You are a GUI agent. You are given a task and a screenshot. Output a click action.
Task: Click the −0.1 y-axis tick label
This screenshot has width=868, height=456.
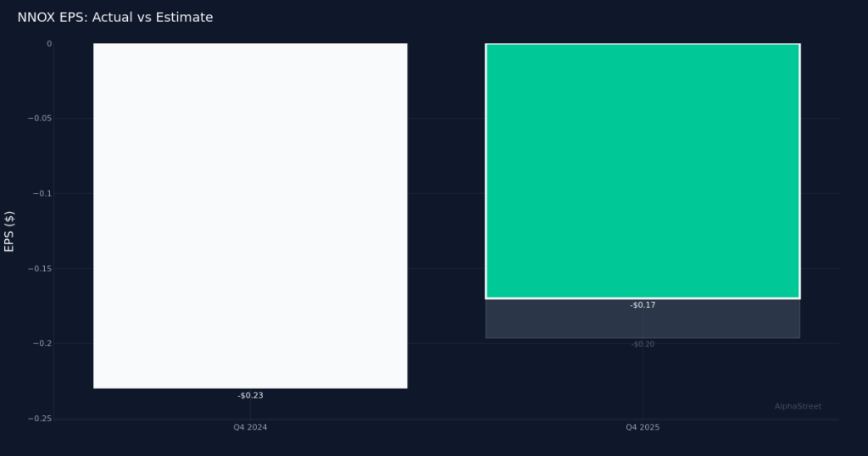(42, 194)
